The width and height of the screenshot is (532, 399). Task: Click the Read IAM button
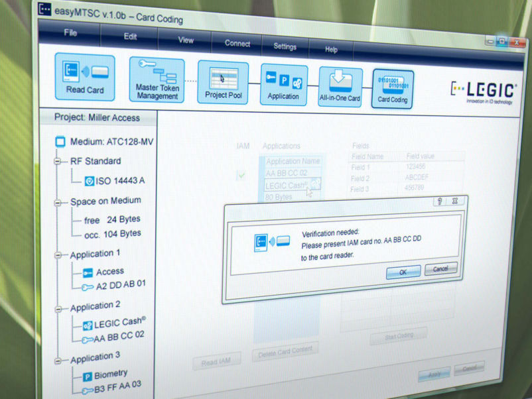pos(216,362)
